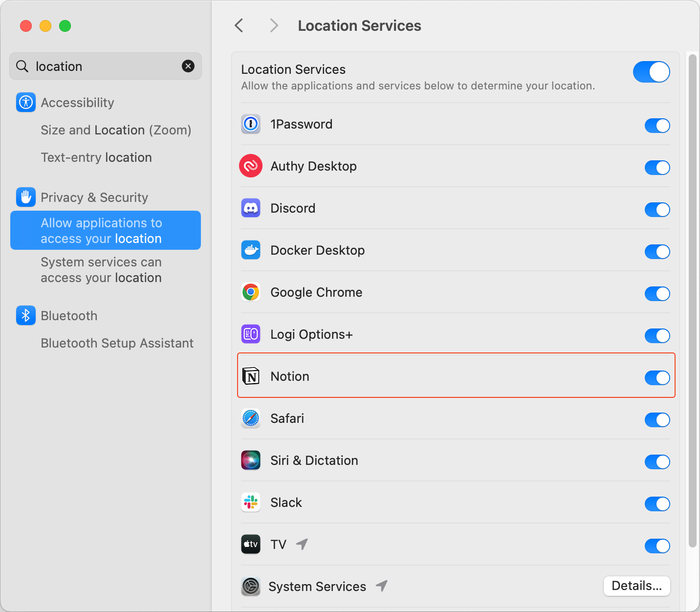Turn off the main Location Services switch

tap(651, 72)
